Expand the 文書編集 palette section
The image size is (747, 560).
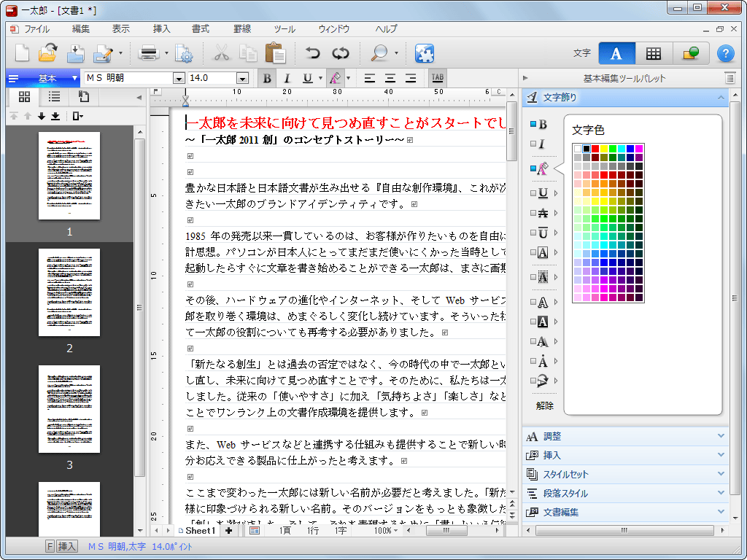625,513
